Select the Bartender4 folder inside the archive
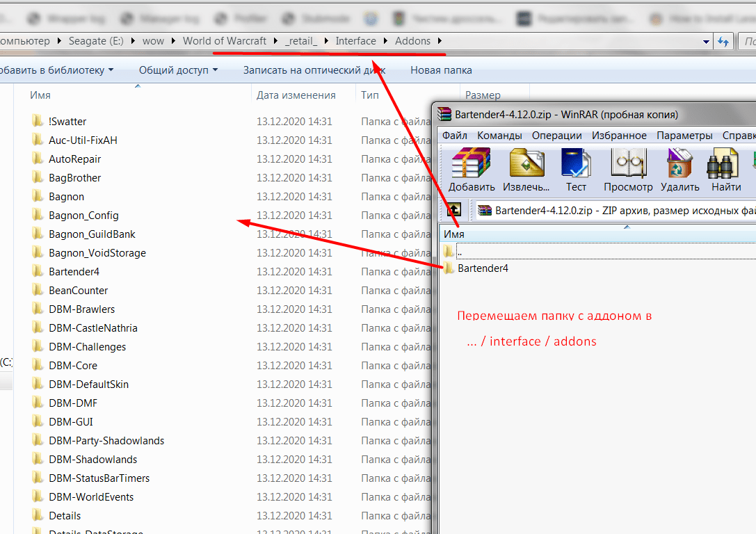Screen dimensions: 756x534 coord(482,268)
